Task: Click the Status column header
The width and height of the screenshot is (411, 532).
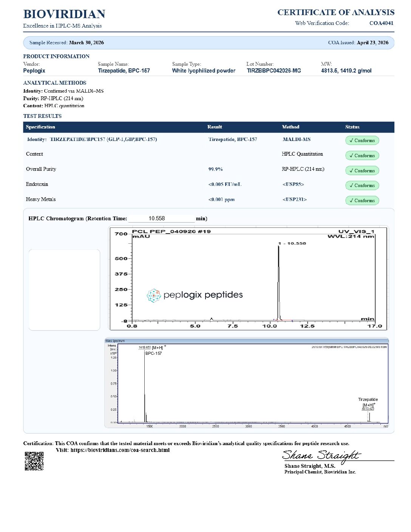Action: pos(352,127)
